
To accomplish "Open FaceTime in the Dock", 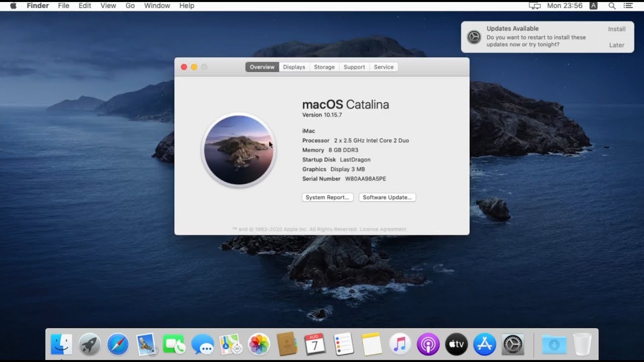I will tap(175, 344).
